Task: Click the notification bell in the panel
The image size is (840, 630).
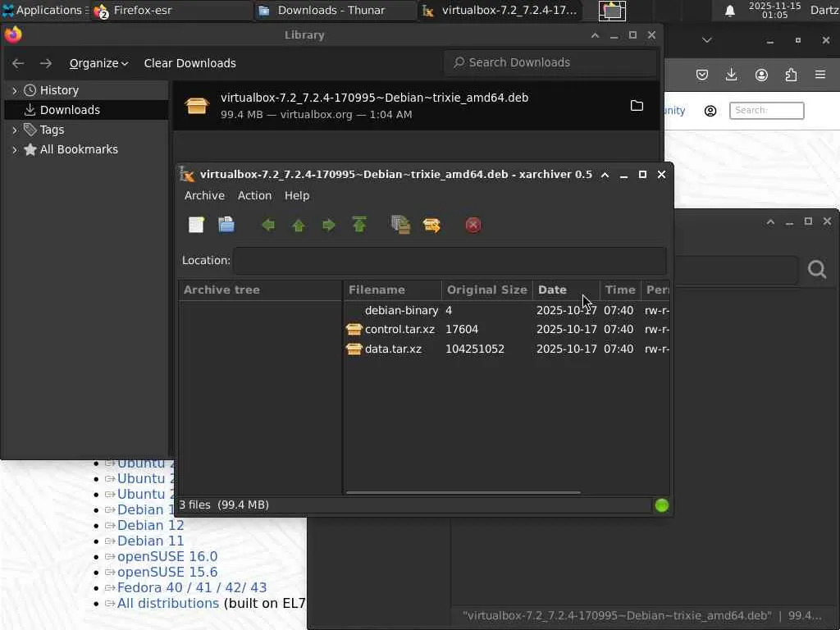Action: coord(729,10)
